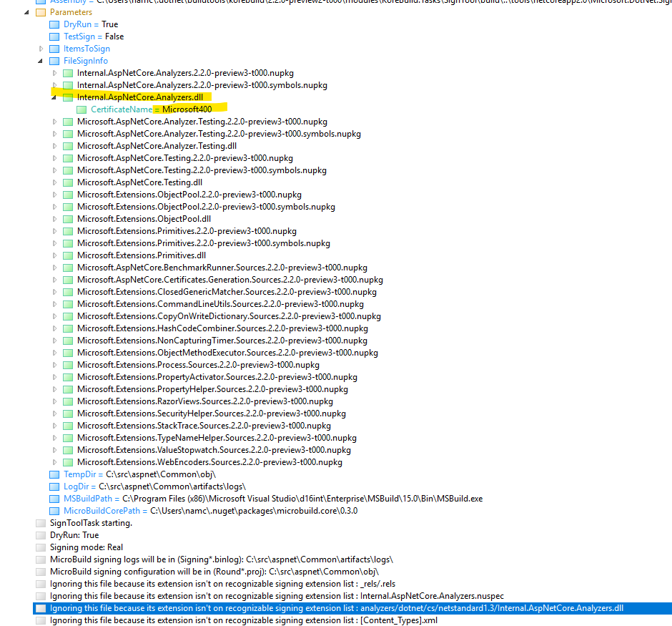Expand Microsoft.AspNetCore.Testing.2.2.0-preview3-t000.nupkg

[x=54, y=157]
